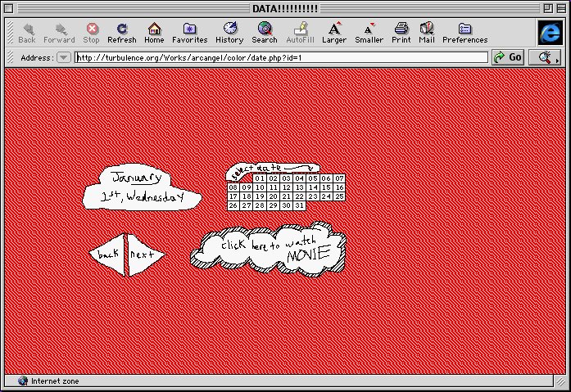
Task: Select date 09 in calendar
Action: (x=247, y=187)
